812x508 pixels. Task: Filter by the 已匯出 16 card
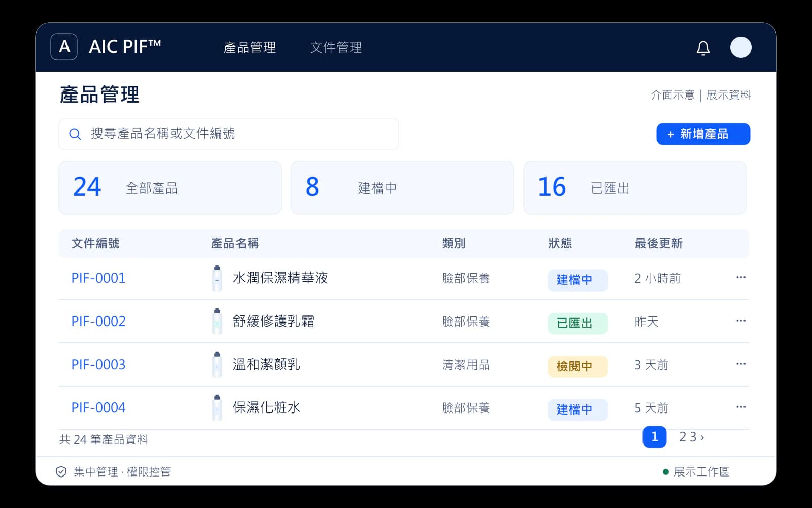point(635,187)
